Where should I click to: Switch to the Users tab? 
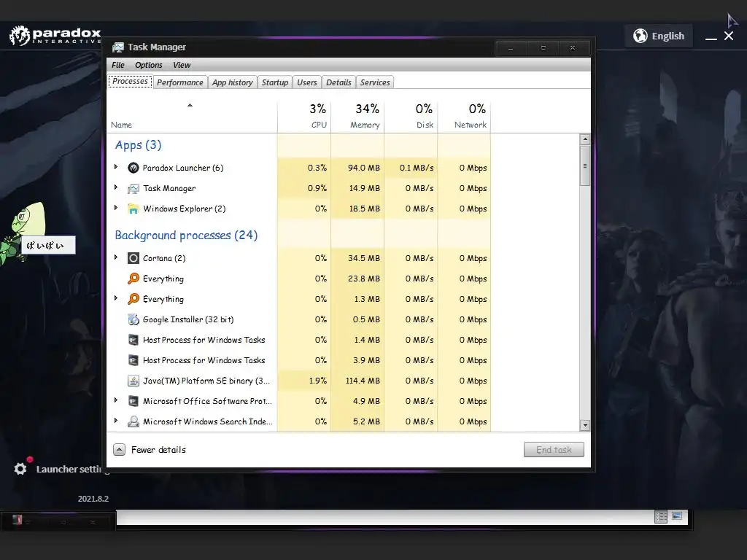(307, 82)
